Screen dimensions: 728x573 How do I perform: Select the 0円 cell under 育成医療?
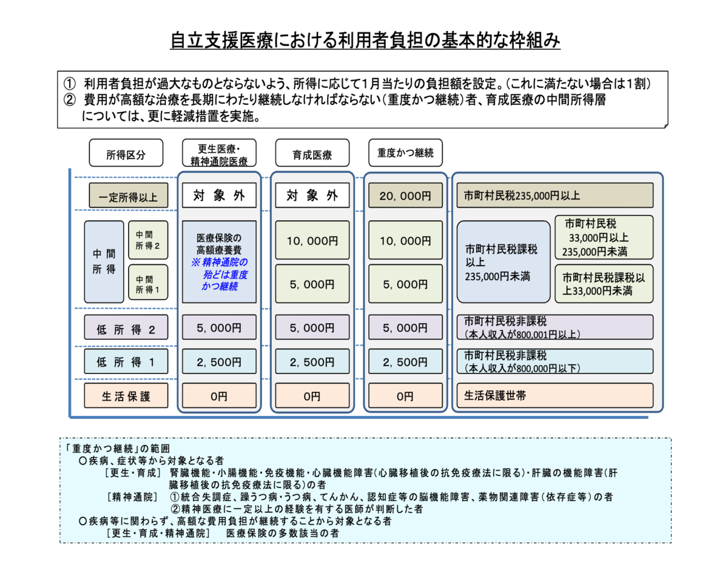click(312, 395)
